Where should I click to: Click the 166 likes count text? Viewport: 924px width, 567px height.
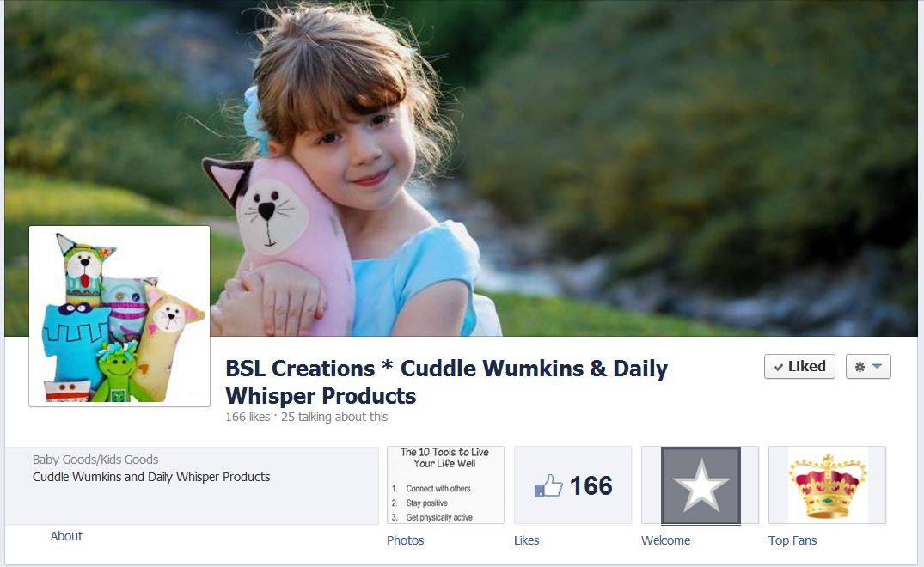click(248, 417)
